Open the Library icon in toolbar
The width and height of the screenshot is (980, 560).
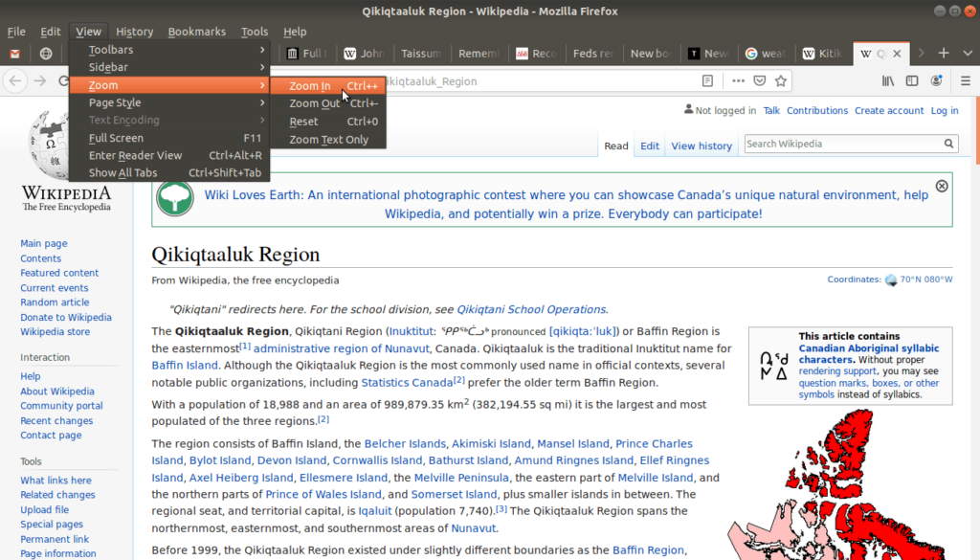[x=888, y=81]
